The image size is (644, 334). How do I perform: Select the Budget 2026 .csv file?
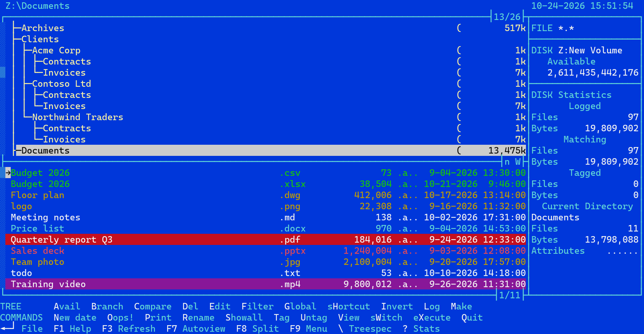click(x=265, y=173)
